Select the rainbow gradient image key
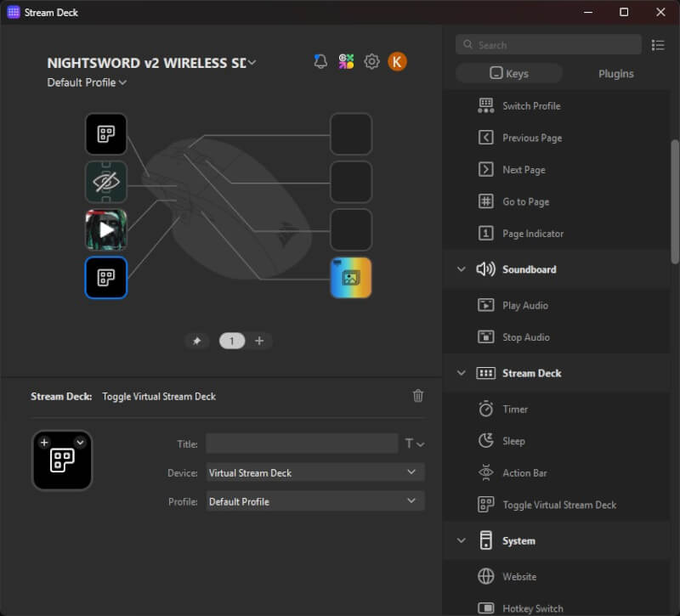 (x=351, y=278)
